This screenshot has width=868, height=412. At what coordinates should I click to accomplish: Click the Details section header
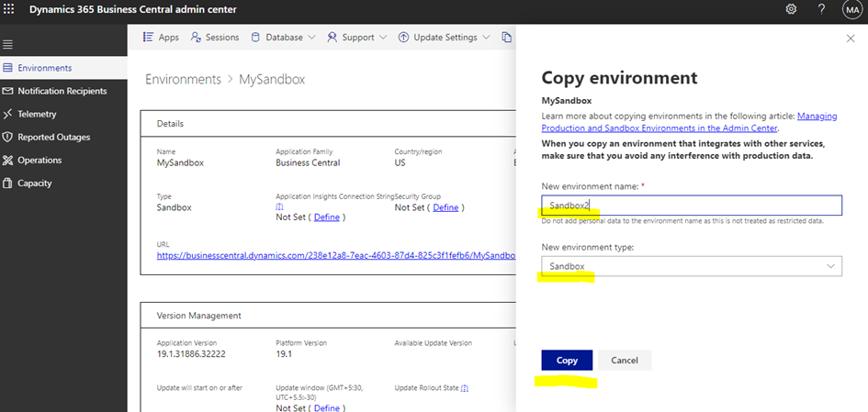tap(170, 123)
